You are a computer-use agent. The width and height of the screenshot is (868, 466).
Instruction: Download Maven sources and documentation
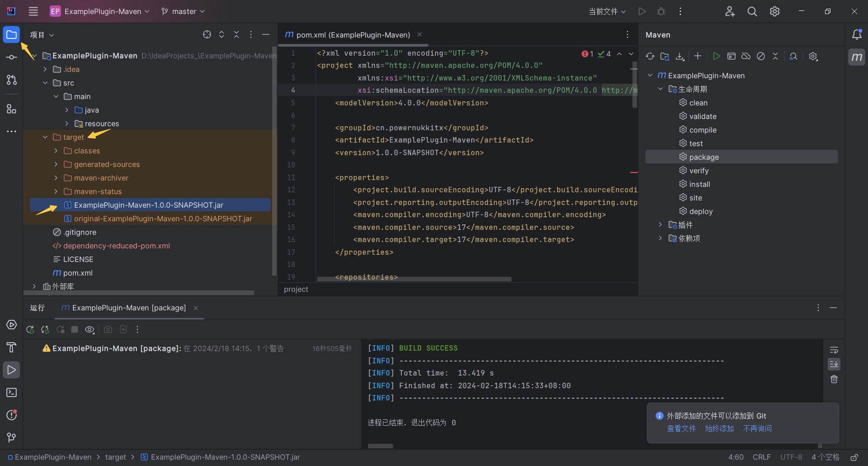pos(680,56)
